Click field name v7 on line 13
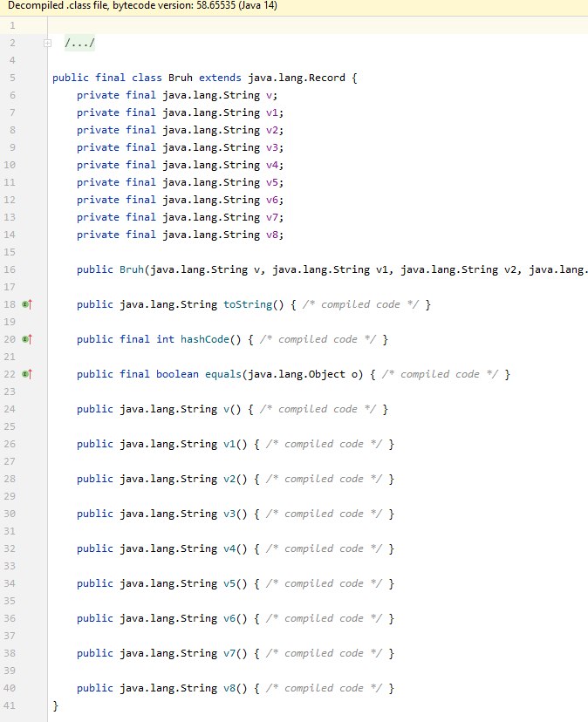Viewport: 588px width, 722px height. pyautogui.click(x=272, y=217)
